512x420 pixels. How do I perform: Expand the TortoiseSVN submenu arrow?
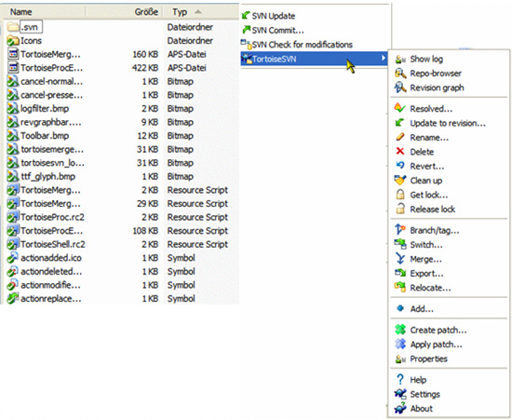pyautogui.click(x=383, y=59)
